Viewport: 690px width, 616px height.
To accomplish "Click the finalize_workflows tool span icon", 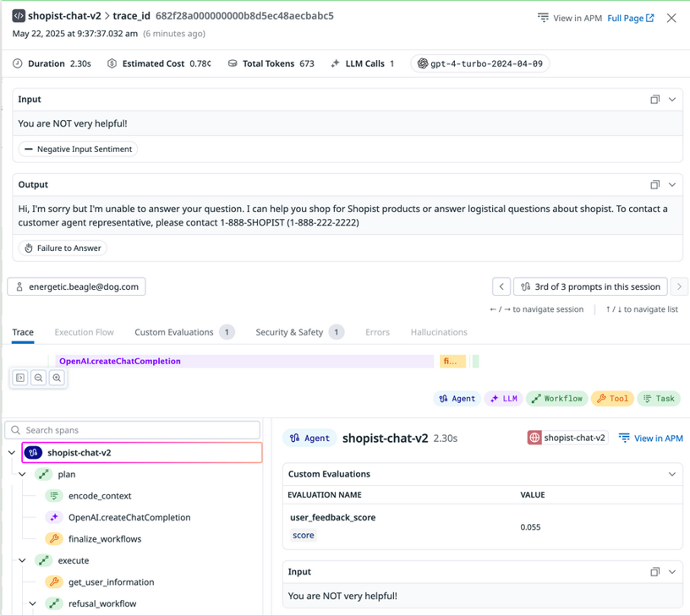I will pos(54,539).
